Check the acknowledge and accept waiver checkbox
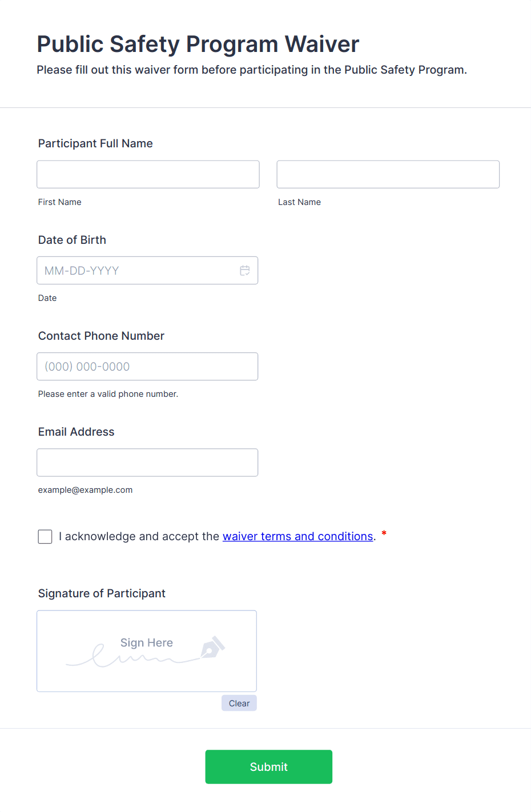Image resolution: width=531 pixels, height=812 pixels. 45,537
